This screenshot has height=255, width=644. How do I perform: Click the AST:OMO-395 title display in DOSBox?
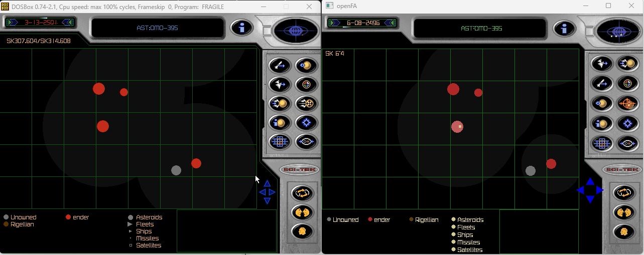click(158, 28)
